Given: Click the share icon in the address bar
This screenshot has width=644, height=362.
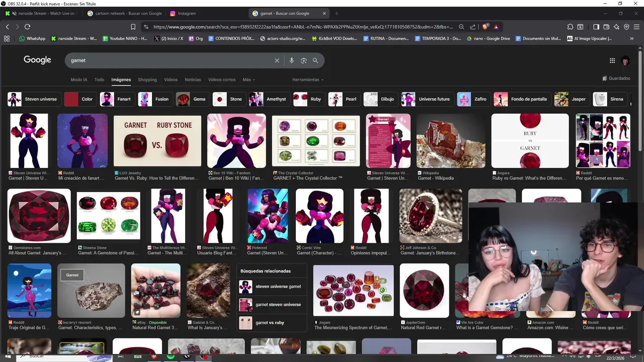Looking at the screenshot, I should click(x=473, y=27).
